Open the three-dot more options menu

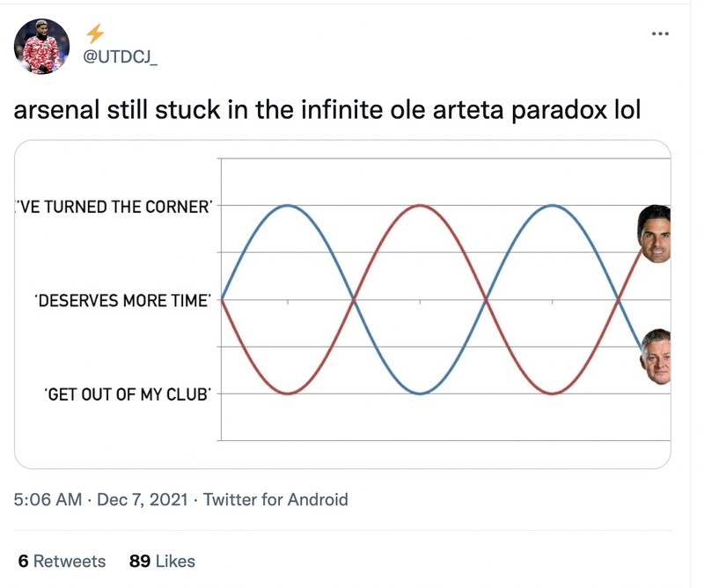click(660, 34)
